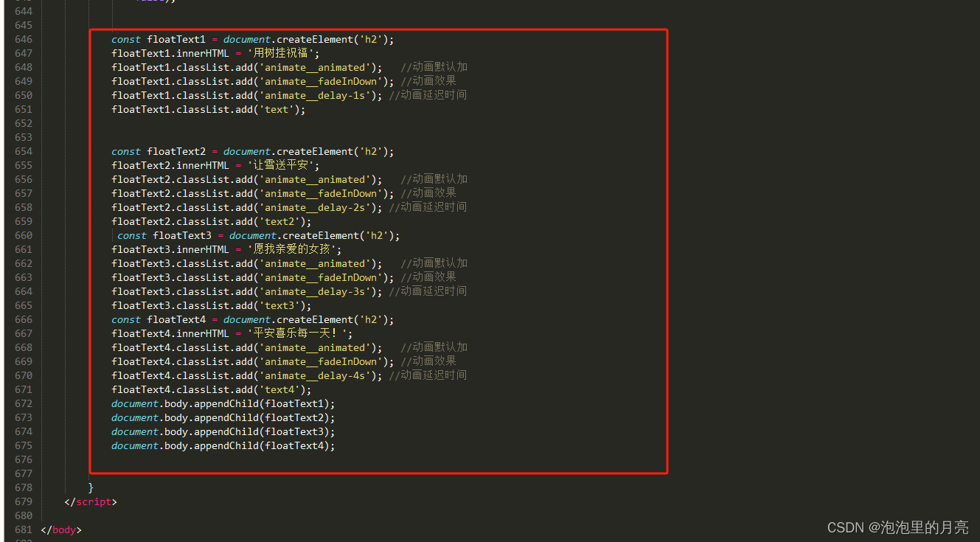
Task: Click appendChild(floatText2) statement
Action: [223, 417]
